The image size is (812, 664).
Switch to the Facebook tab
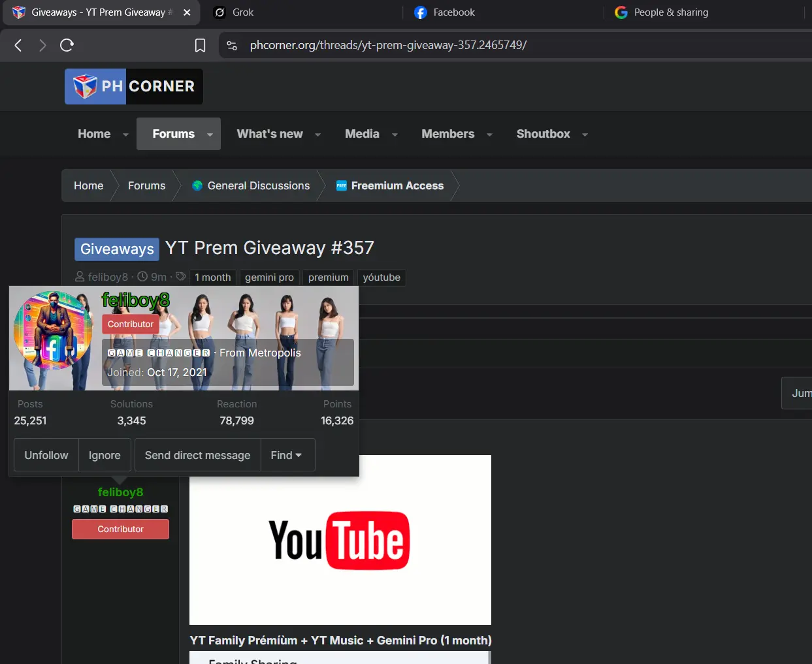454,12
